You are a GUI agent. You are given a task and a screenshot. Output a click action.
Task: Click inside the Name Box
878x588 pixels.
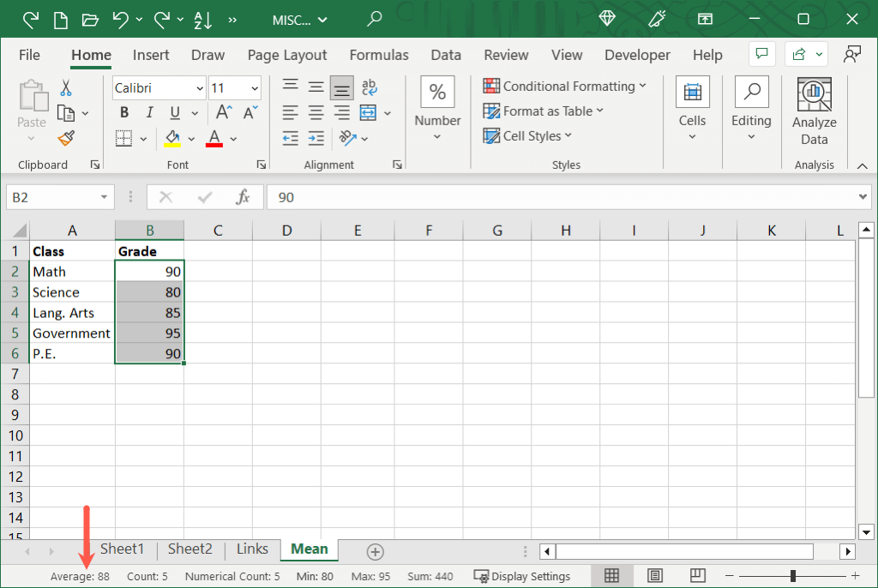pyautogui.click(x=51, y=196)
